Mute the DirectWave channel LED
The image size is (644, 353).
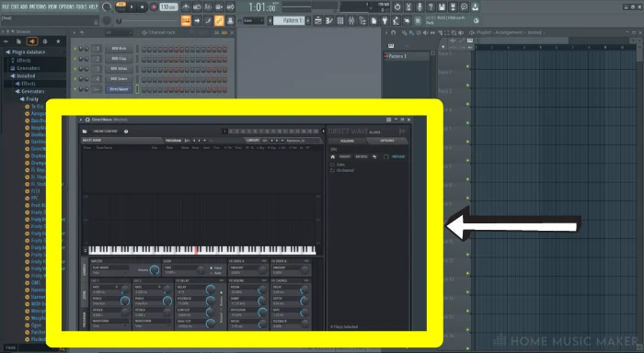pos(75,89)
